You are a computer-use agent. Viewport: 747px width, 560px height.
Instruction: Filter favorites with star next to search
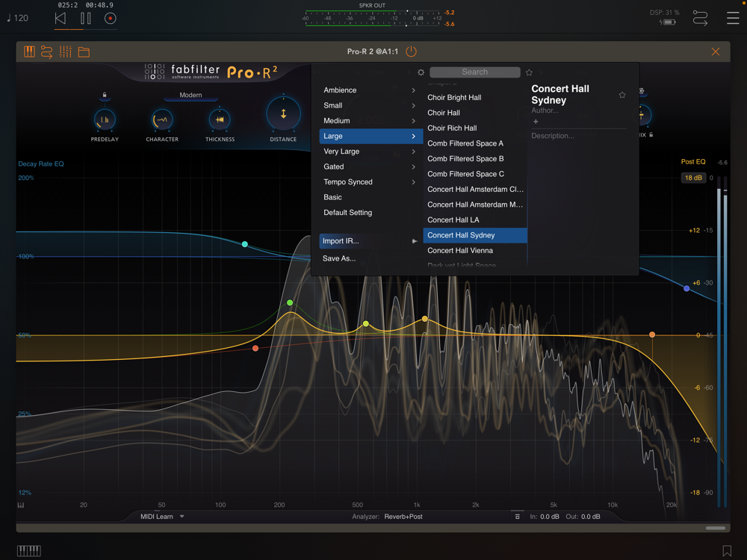point(529,72)
